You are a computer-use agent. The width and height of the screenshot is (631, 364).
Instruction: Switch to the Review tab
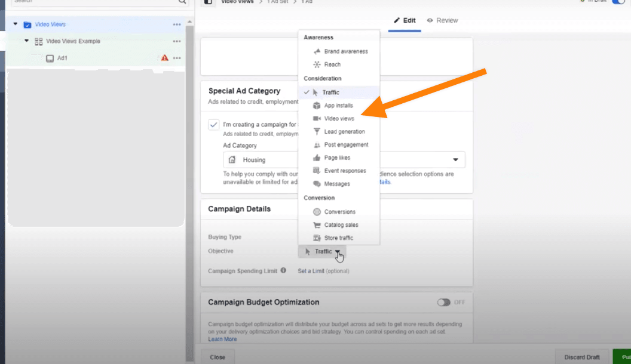[442, 20]
